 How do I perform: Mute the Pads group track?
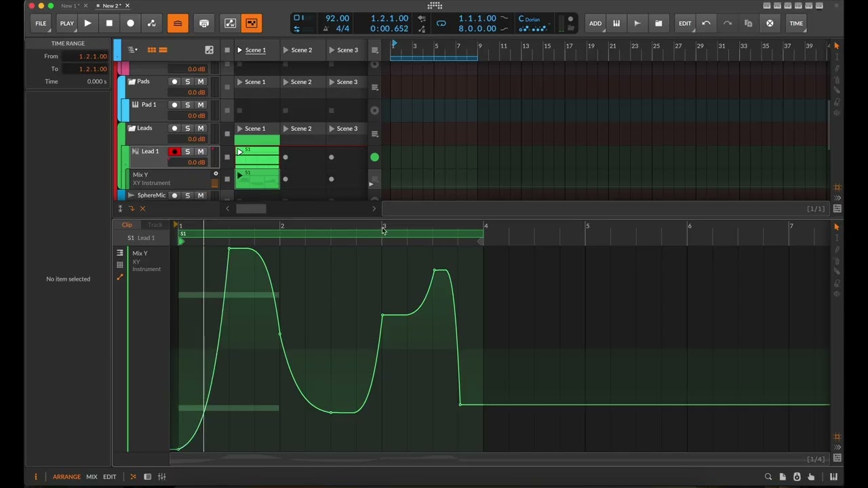coord(201,82)
